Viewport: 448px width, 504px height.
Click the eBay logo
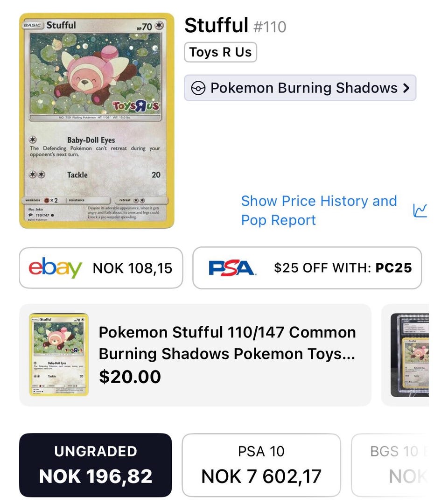[x=55, y=267]
